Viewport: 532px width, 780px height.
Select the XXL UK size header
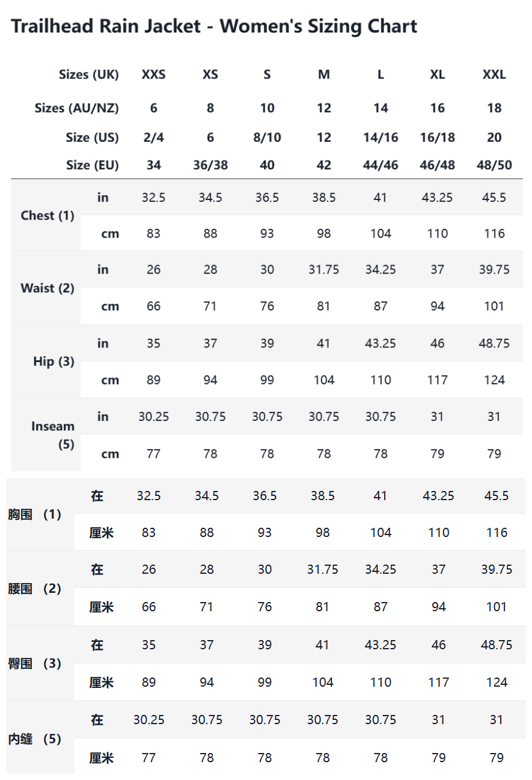[494, 75]
